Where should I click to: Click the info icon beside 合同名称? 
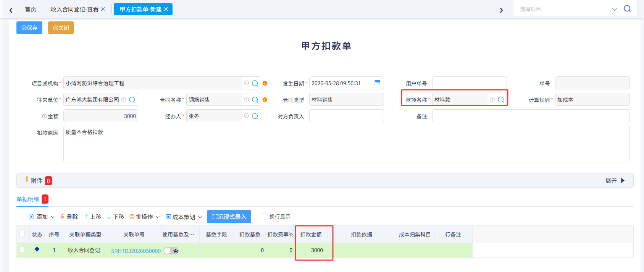pyautogui.click(x=265, y=100)
